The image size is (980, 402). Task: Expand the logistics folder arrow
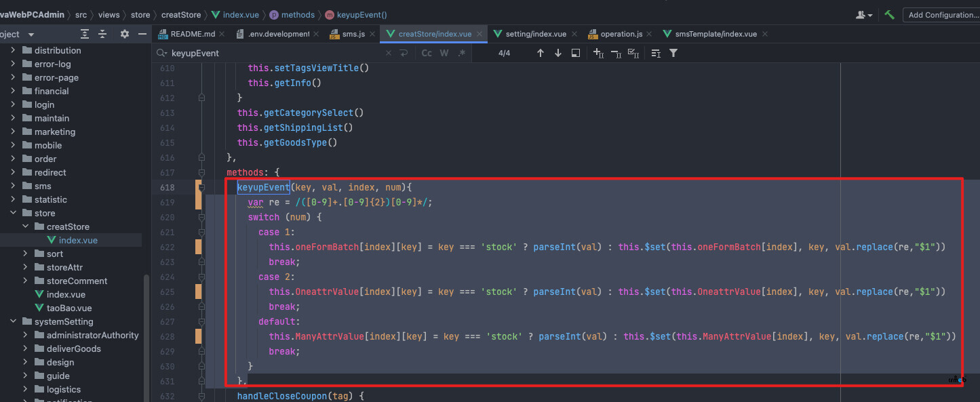[25, 389]
